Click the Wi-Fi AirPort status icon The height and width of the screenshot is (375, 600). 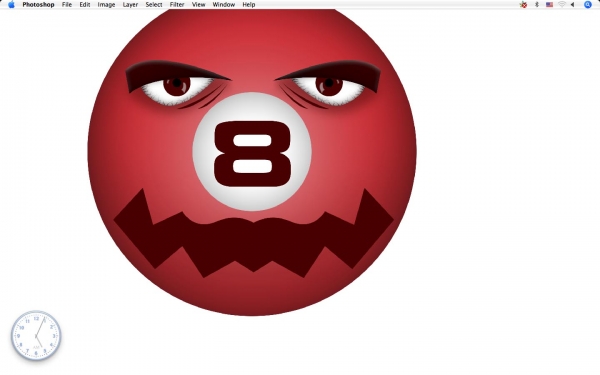[x=561, y=5]
